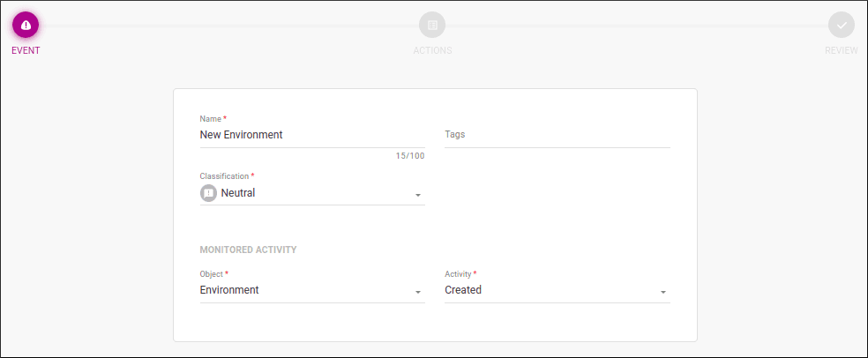Click the Object field label
This screenshot has height=358, width=868.
(212, 274)
